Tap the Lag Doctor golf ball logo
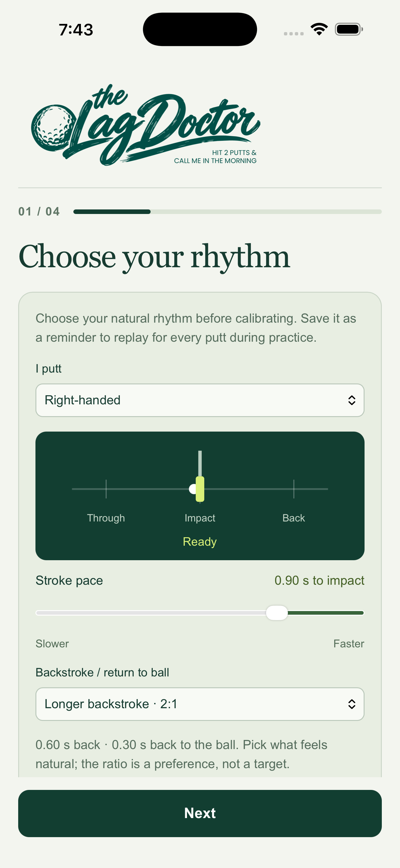Image resolution: width=400 pixels, height=868 pixels. pyautogui.click(x=146, y=125)
